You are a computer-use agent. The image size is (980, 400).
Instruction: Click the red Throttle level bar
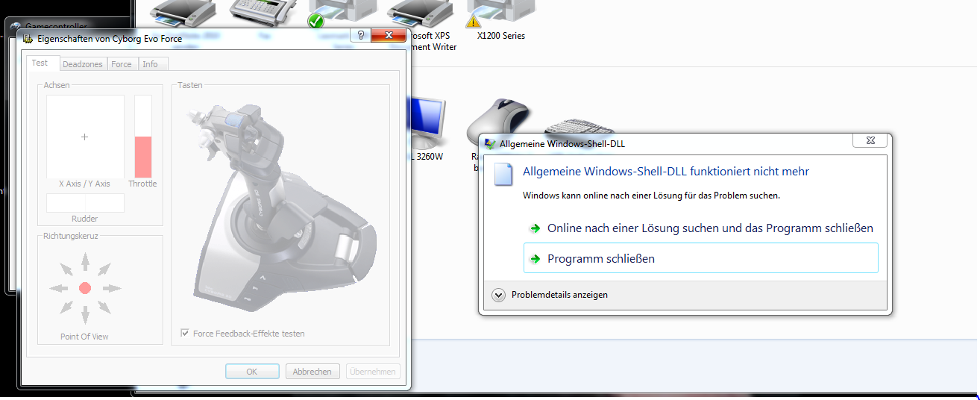click(142, 157)
